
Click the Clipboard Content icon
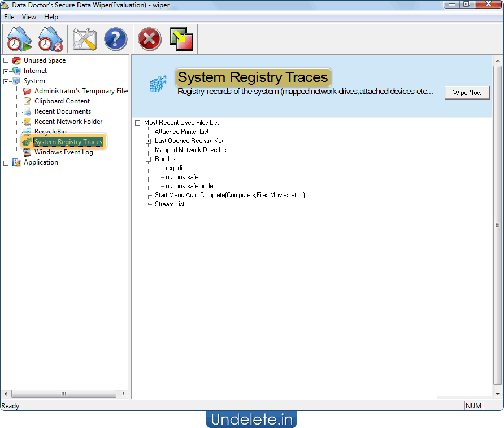coord(27,101)
